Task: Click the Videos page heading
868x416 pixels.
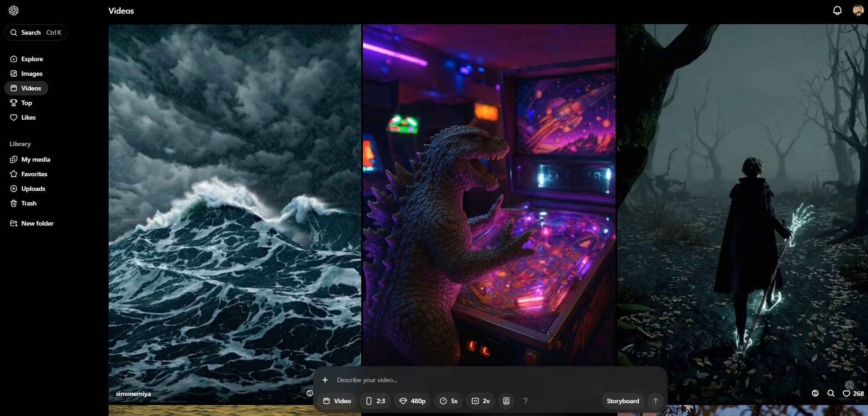Action: pos(121,11)
